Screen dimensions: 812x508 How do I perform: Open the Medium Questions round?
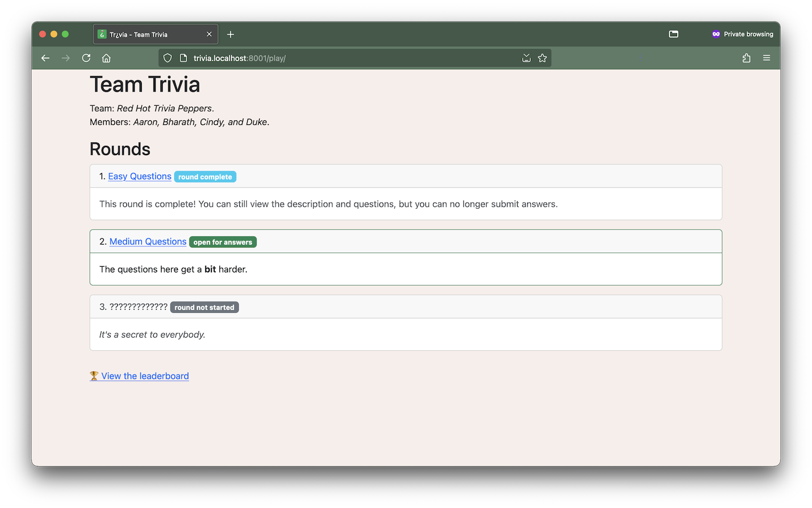147,241
